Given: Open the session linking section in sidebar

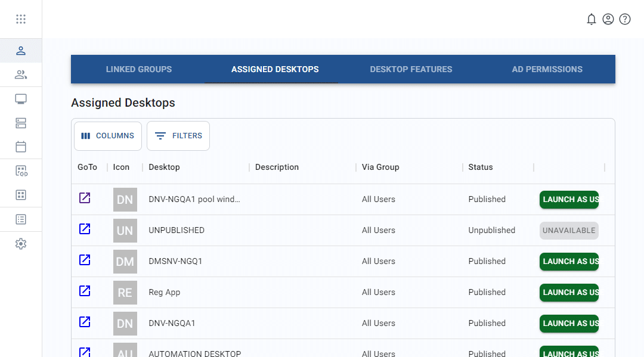Looking at the screenshot, I should click(21, 170).
